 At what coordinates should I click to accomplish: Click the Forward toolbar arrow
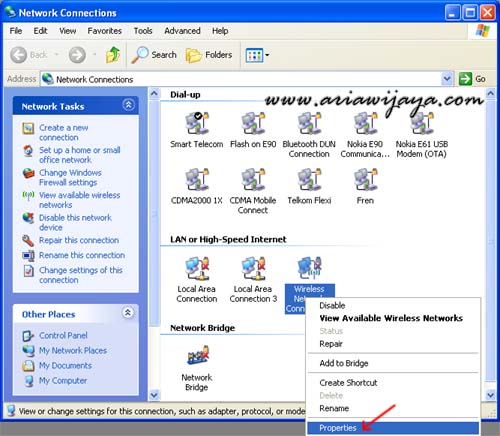pos(77,55)
